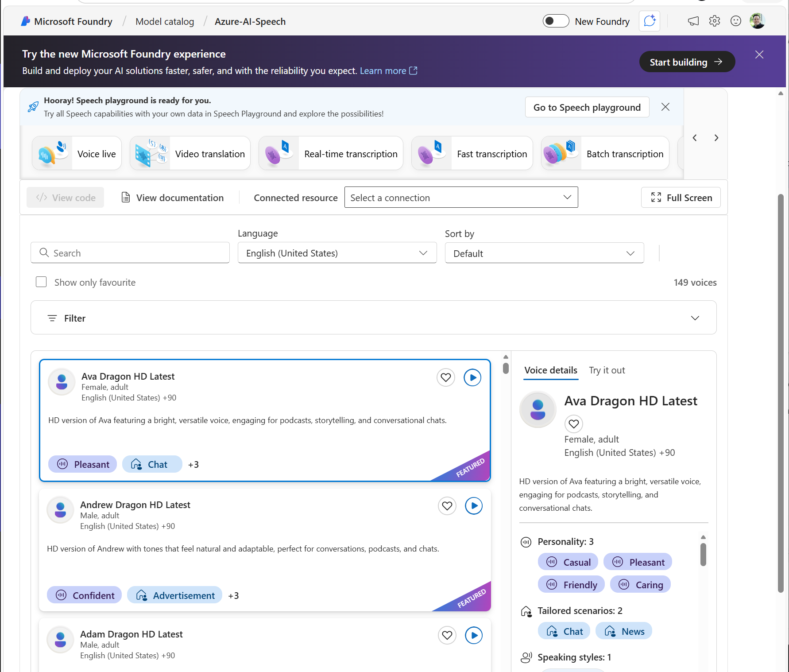Favourite the Andrew Dragon HD Latest voice
This screenshot has height=672, width=789.
click(447, 506)
